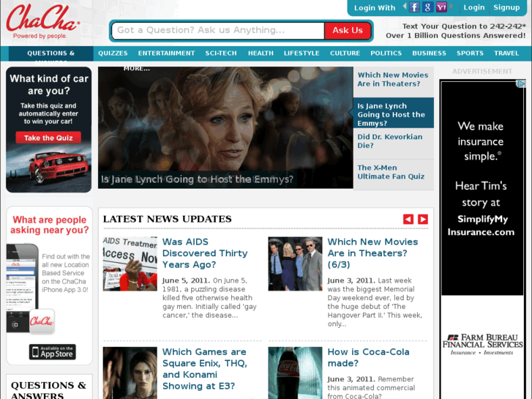
Task: Click the red Mustang car image
Action: [x=58, y=167]
